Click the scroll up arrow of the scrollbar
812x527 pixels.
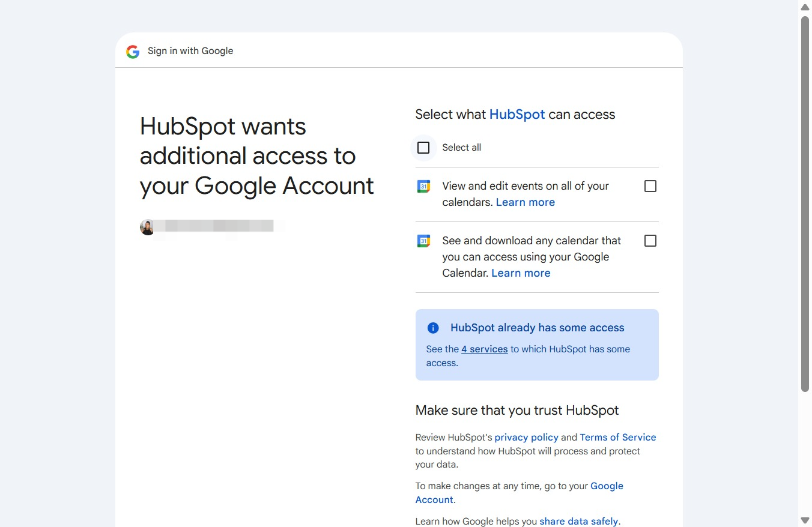pyautogui.click(x=805, y=7)
